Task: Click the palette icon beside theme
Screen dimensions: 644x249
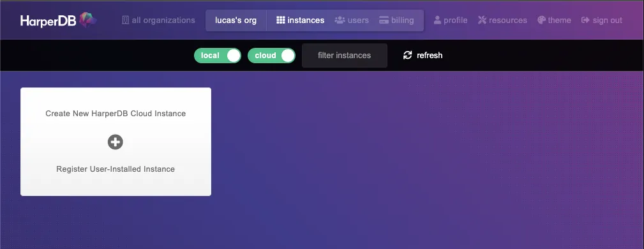Action: (x=541, y=20)
